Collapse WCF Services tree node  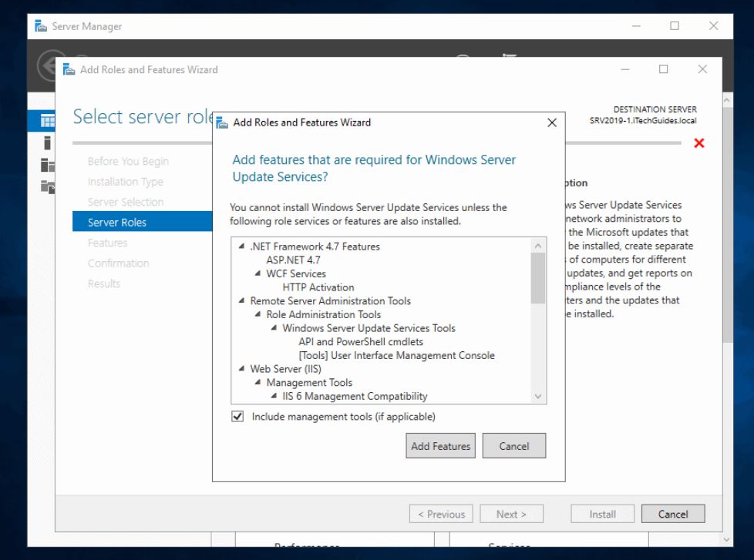(x=258, y=273)
